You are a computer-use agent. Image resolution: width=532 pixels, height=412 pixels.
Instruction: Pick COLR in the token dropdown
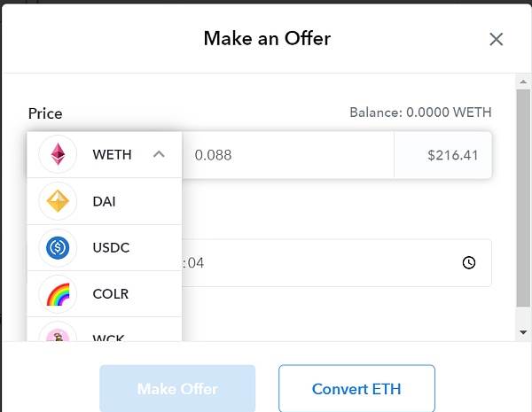click(105, 294)
